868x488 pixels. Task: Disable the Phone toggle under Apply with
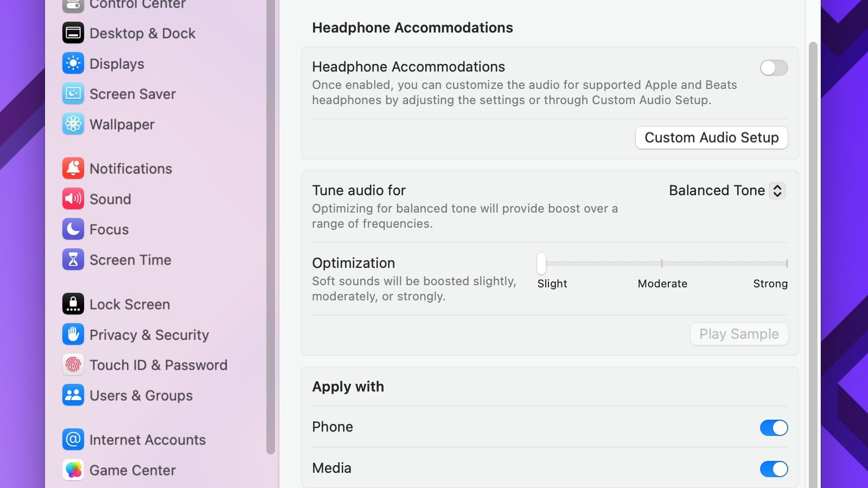(x=774, y=428)
